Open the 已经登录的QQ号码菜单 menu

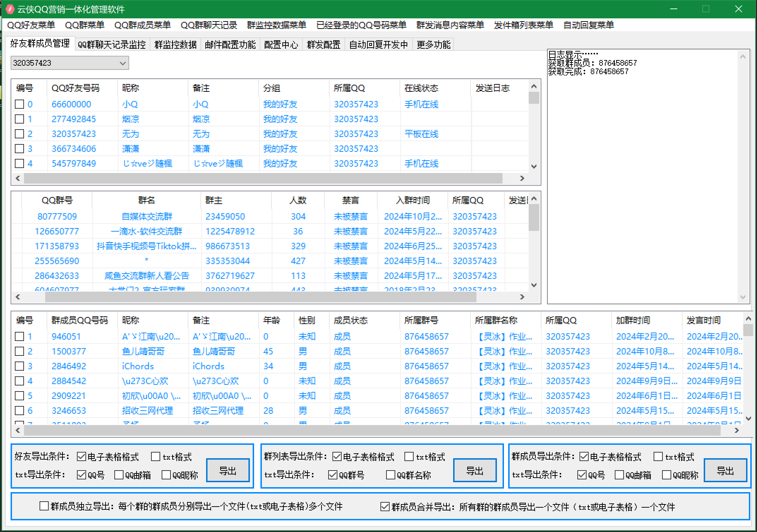coord(361,25)
